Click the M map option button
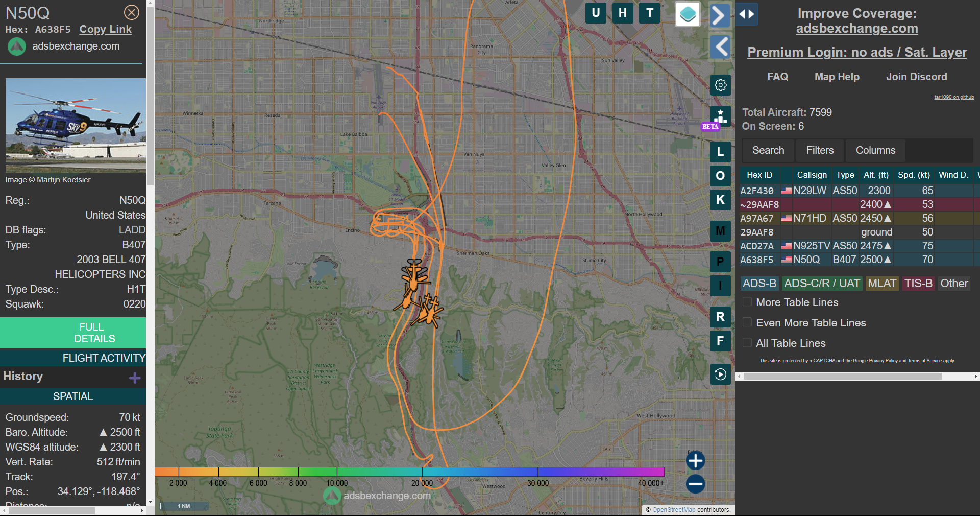Image resolution: width=980 pixels, height=516 pixels. pos(720,231)
